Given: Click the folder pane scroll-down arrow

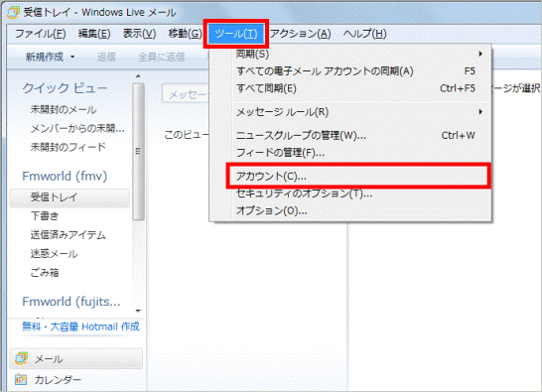Looking at the screenshot, I should coord(138,311).
